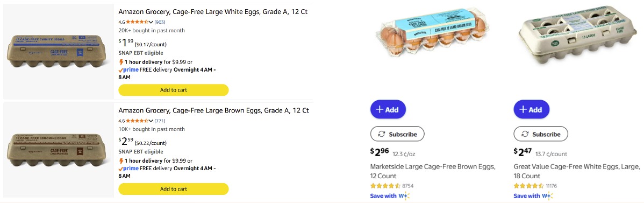The width and height of the screenshot is (644, 203).
Task: Click the Marketside star rating with 8754 reviews
Action: click(385, 186)
